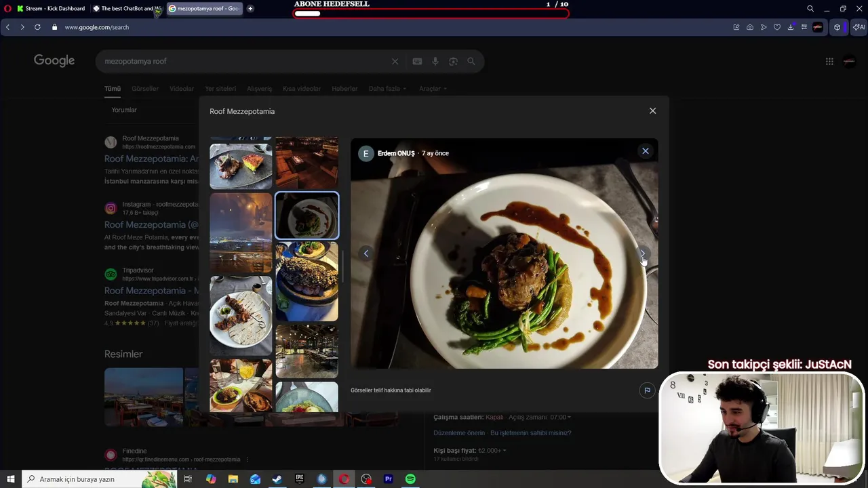868x488 pixels.
Task: View the sliced steak platter thumbnail
Action: pyautogui.click(x=307, y=281)
